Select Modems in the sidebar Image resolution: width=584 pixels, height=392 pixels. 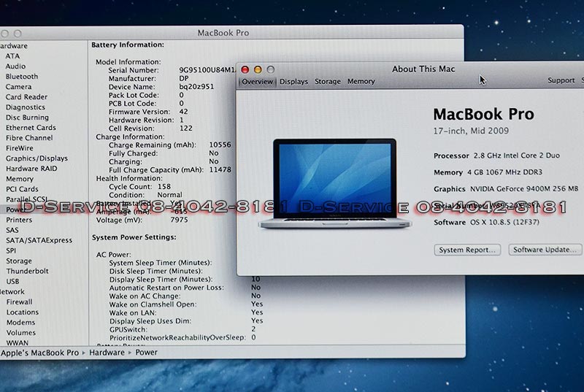(20, 323)
